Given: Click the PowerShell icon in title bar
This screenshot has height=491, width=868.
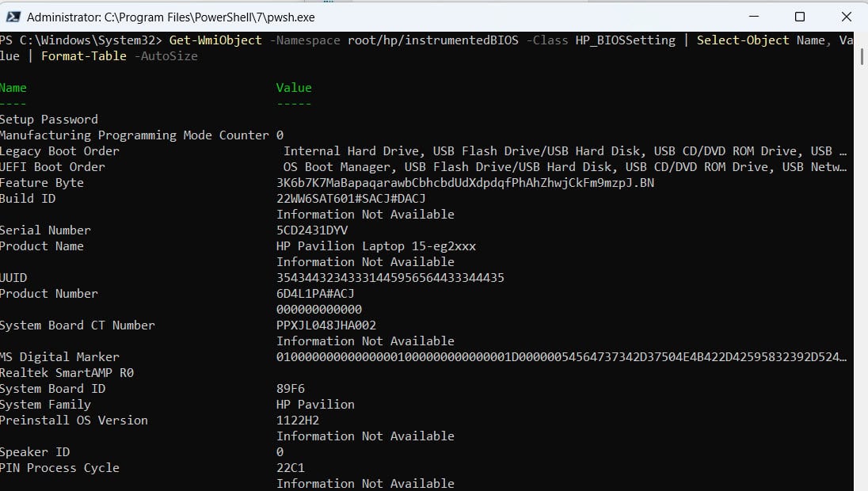Looking at the screenshot, I should (x=13, y=17).
